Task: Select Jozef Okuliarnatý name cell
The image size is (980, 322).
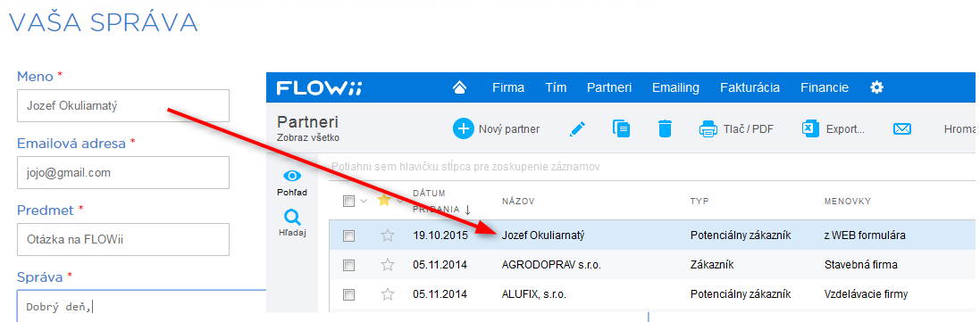Action: coord(544,235)
